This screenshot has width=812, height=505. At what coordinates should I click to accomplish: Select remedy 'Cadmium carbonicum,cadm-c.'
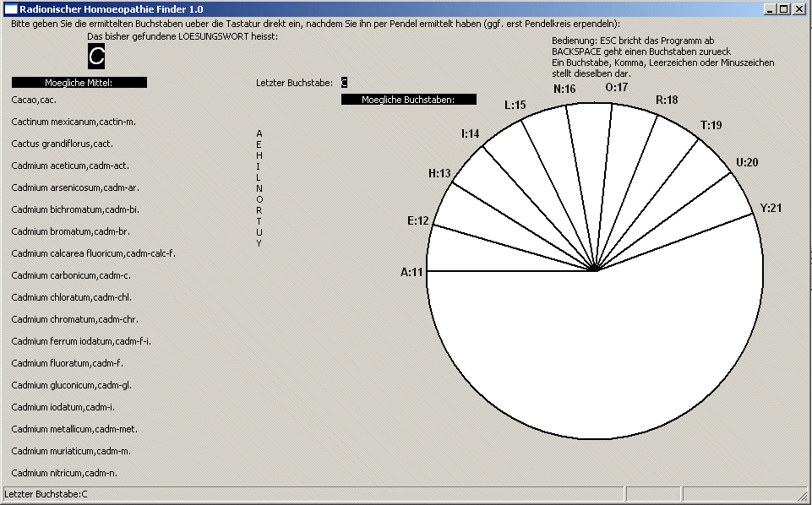point(71,275)
